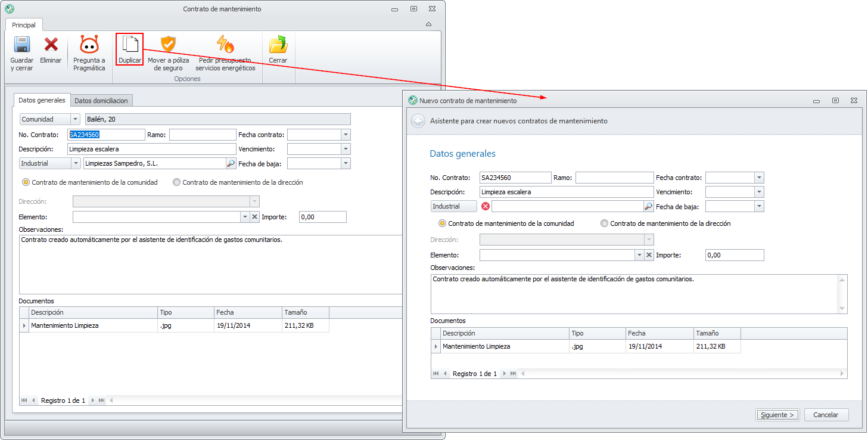Click the No. Contrato field in main window
The width and height of the screenshot is (868, 441).
pyautogui.click(x=106, y=135)
